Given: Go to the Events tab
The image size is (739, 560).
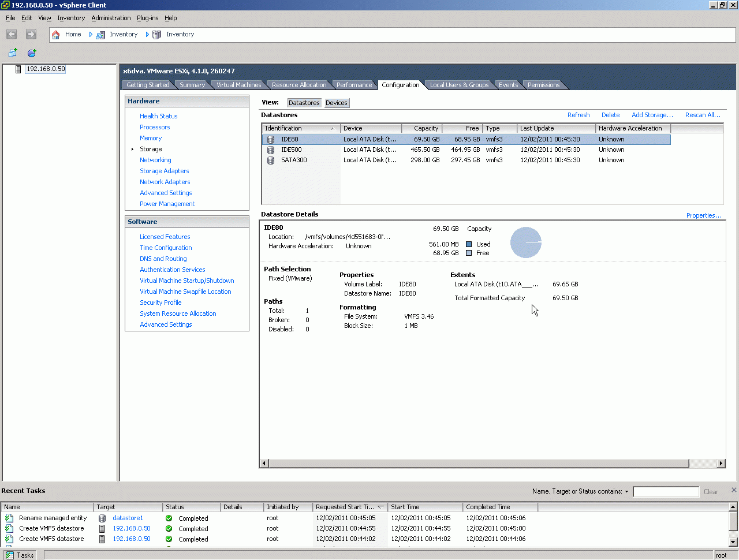Looking at the screenshot, I should 508,85.
